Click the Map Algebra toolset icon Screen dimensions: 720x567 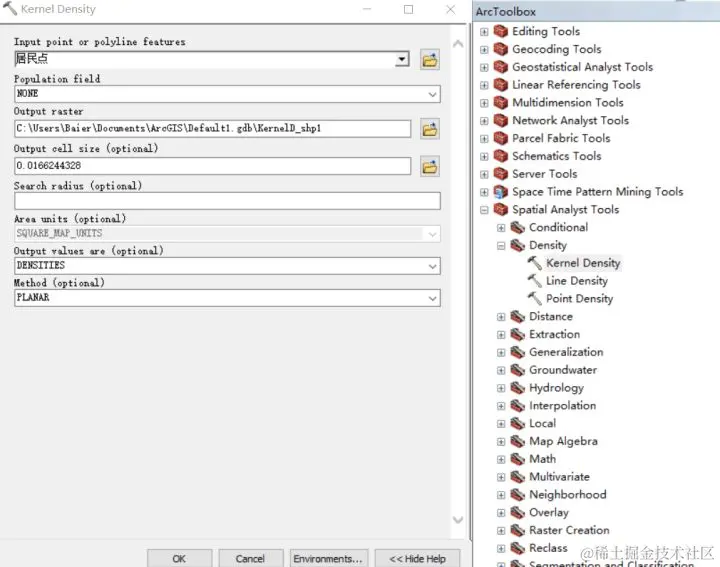pos(518,441)
